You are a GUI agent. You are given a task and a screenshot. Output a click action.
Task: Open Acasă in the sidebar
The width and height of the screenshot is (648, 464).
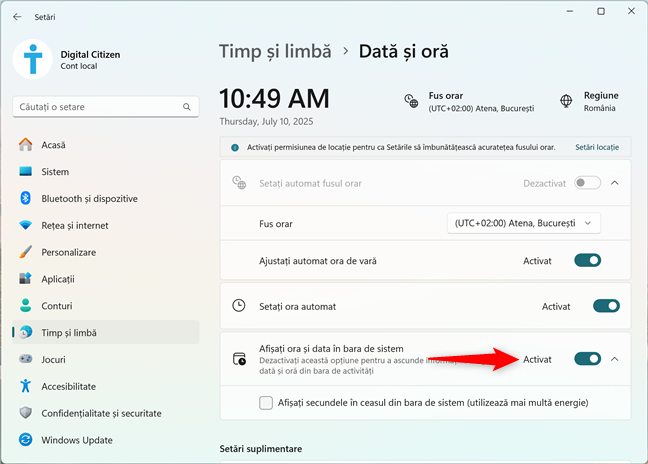(106, 145)
